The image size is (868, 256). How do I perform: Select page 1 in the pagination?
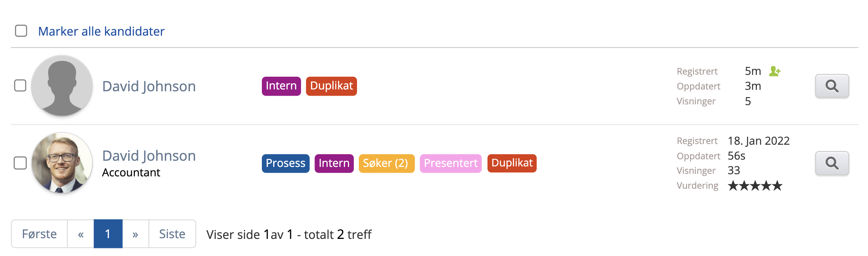click(x=108, y=234)
